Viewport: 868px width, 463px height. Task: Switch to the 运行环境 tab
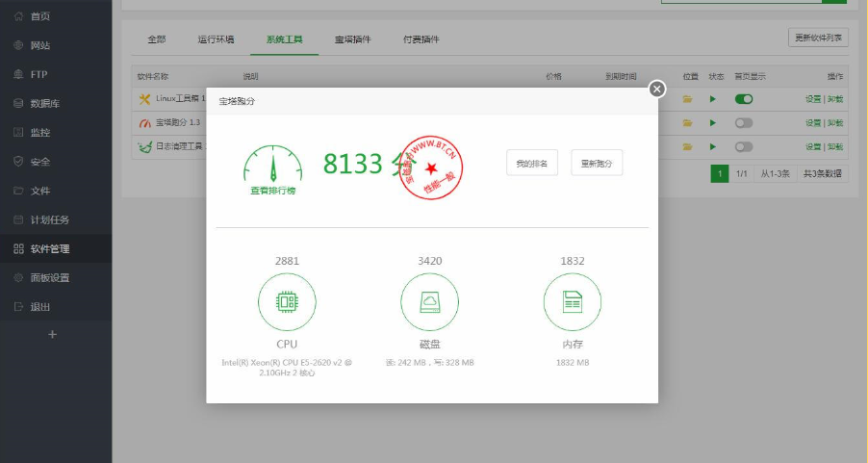tap(216, 39)
